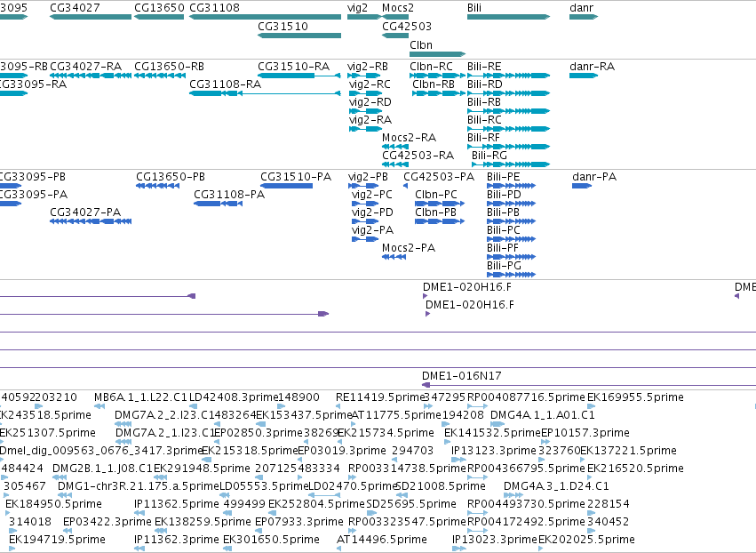Click the CG34027-RA transcript glyph

click(91, 76)
